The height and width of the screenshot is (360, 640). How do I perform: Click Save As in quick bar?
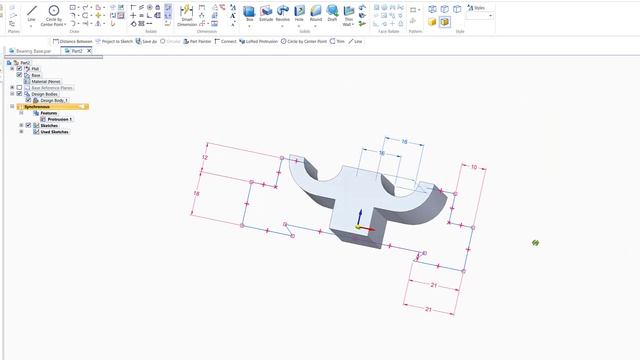146,41
